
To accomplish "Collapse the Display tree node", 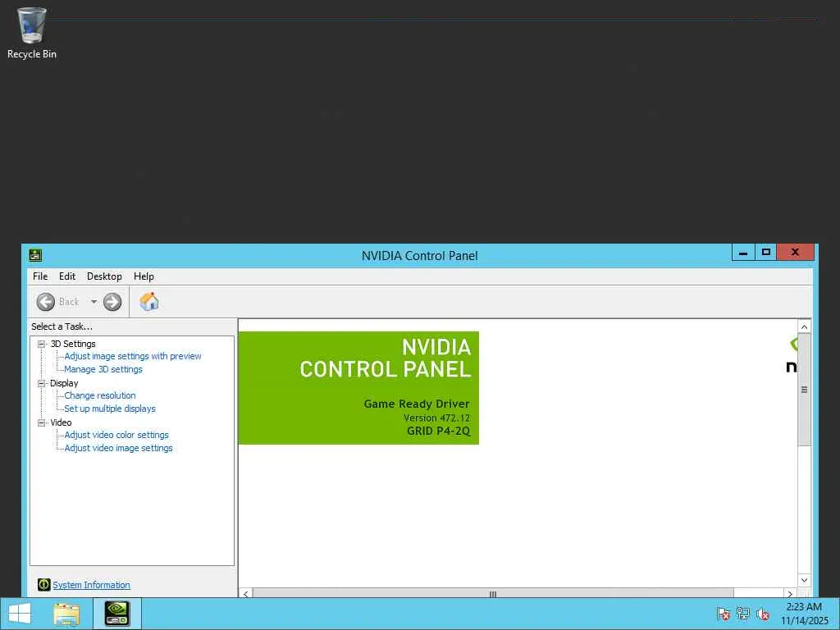I will coord(41,383).
